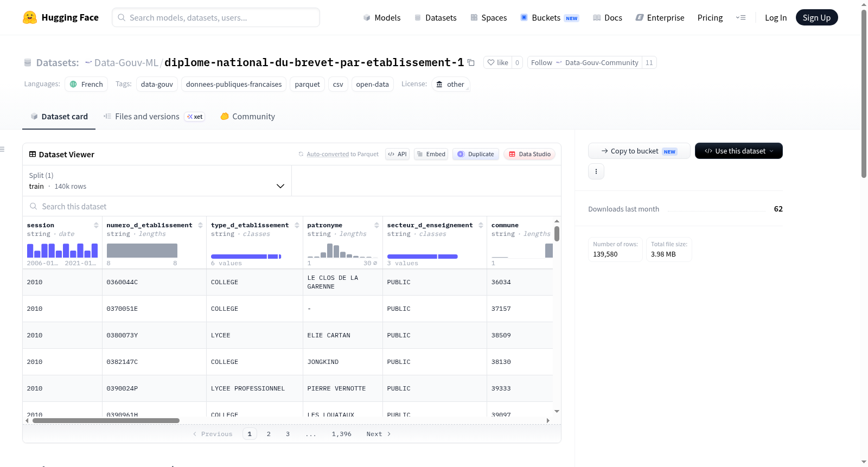Click the session date histogram
The height and width of the screenshot is (467, 868).
pos(62,250)
